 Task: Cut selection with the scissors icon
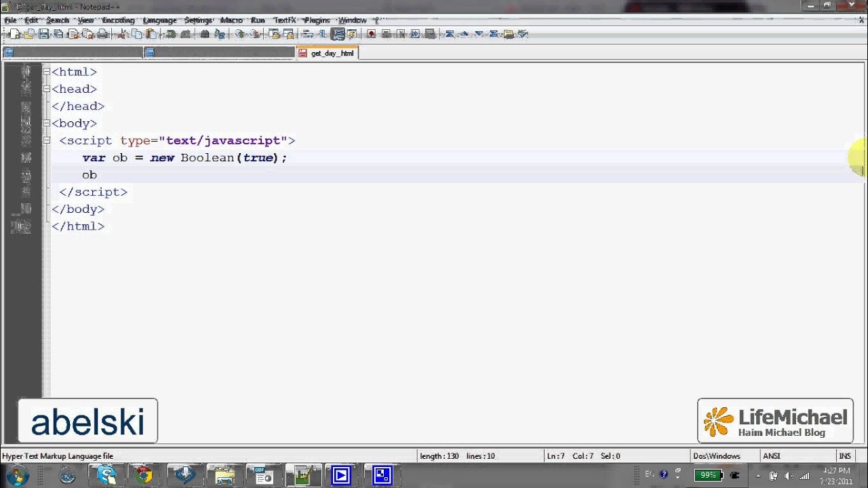[x=121, y=34]
